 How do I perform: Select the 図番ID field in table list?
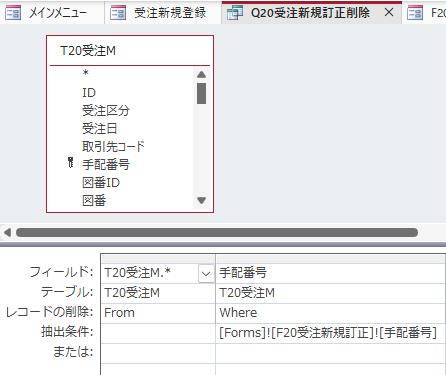coord(101,183)
